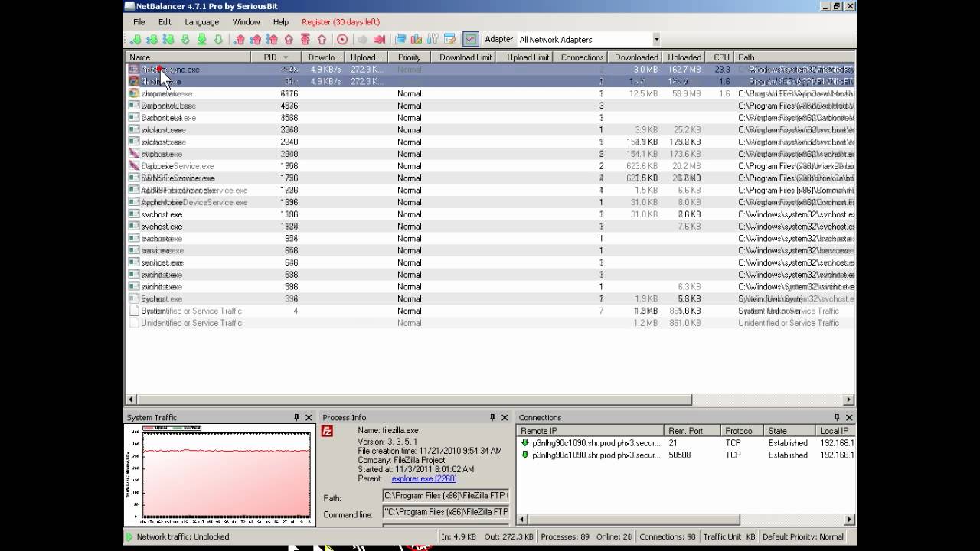Sort by the Downloaded column header
980x551 pixels.
pyautogui.click(x=635, y=57)
